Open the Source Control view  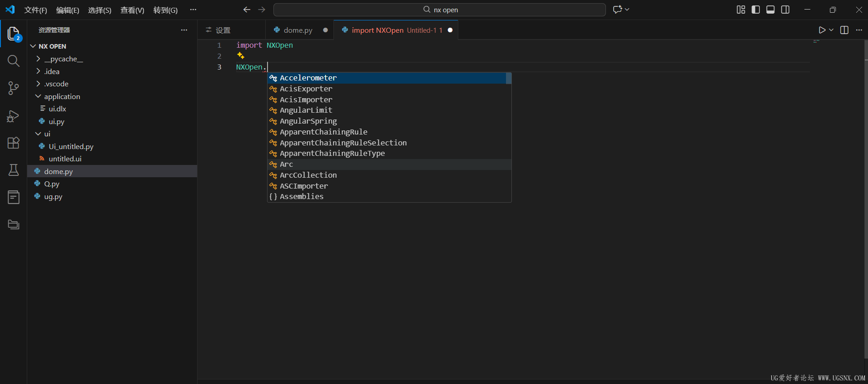pos(14,88)
